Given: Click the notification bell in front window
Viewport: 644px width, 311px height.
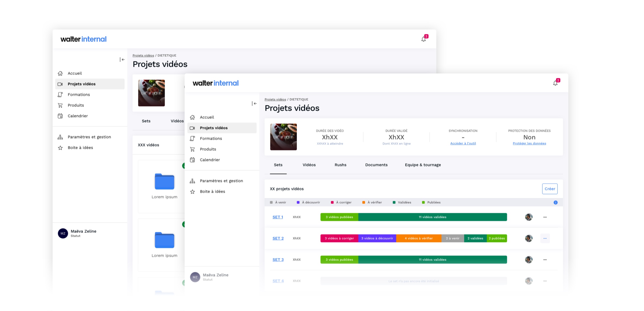Looking at the screenshot, I should [x=555, y=83].
